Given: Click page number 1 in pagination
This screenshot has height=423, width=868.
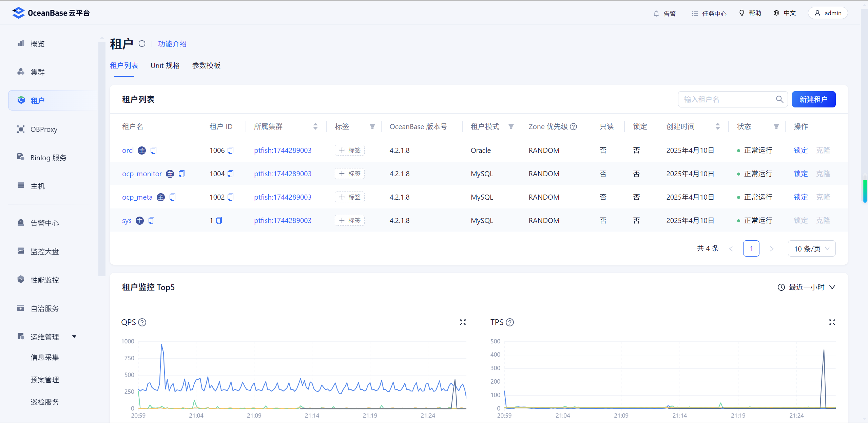Looking at the screenshot, I should [751, 249].
